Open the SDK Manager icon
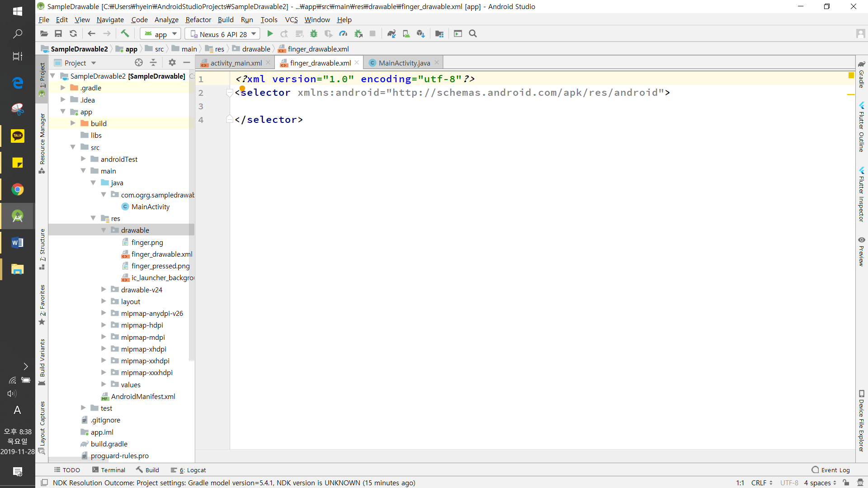This screenshot has width=868, height=488. coord(421,34)
